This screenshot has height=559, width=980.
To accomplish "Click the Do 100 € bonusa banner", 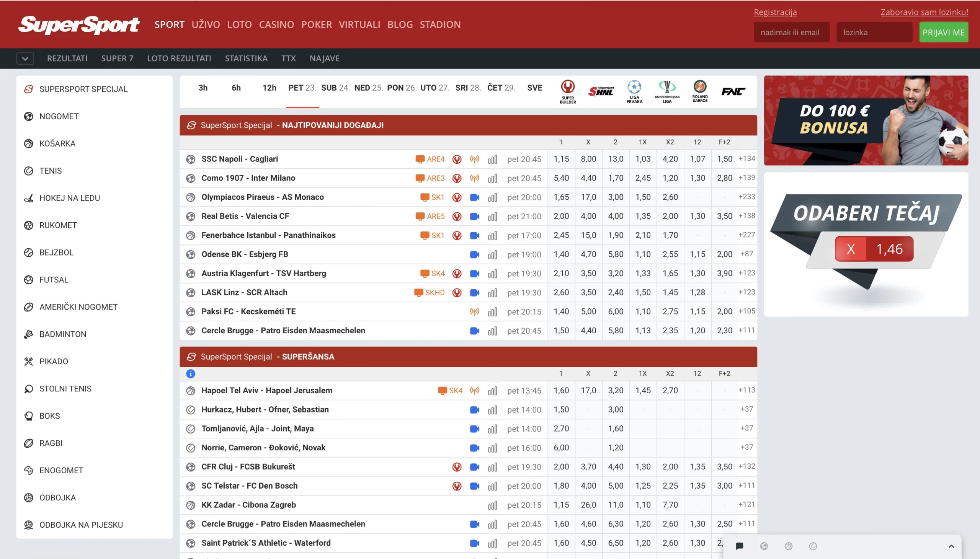I will click(x=866, y=121).
